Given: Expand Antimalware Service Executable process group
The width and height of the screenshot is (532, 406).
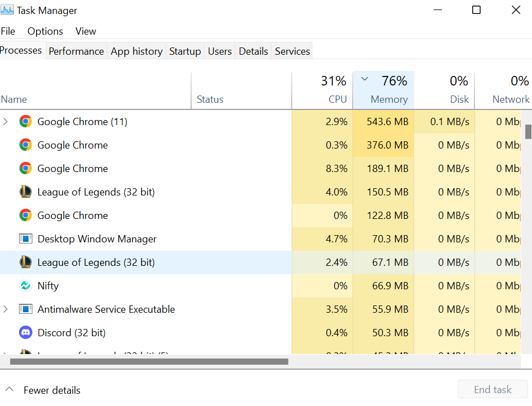Looking at the screenshot, I should click(x=6, y=309).
